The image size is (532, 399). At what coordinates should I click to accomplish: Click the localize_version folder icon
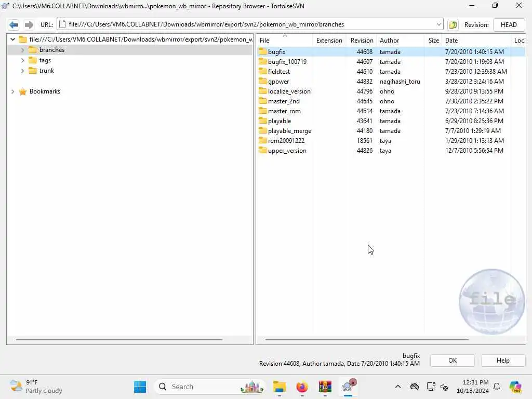[262, 91]
